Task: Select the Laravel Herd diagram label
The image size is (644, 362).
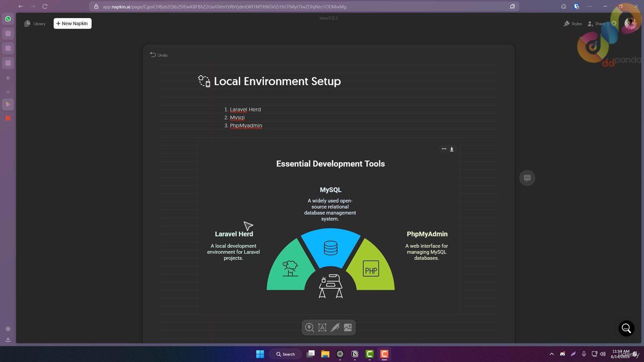Action: tap(234, 234)
